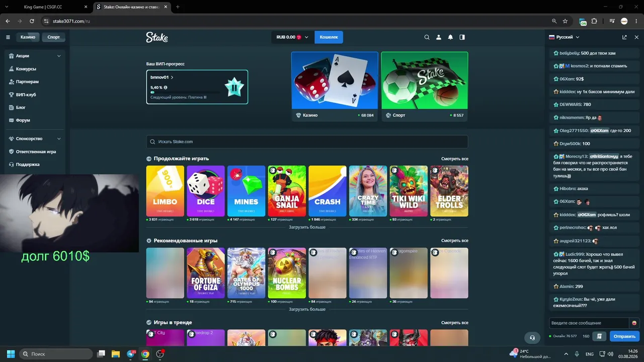Viewport: 644px width, 362px height.
Task: Open the live support headset button
Action: coord(532,337)
